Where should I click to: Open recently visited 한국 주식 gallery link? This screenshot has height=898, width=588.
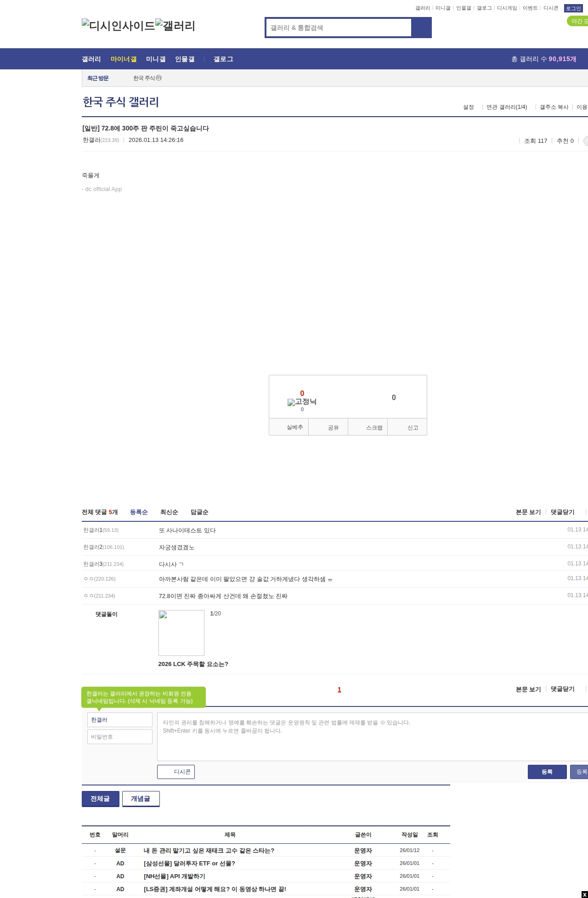[147, 78]
